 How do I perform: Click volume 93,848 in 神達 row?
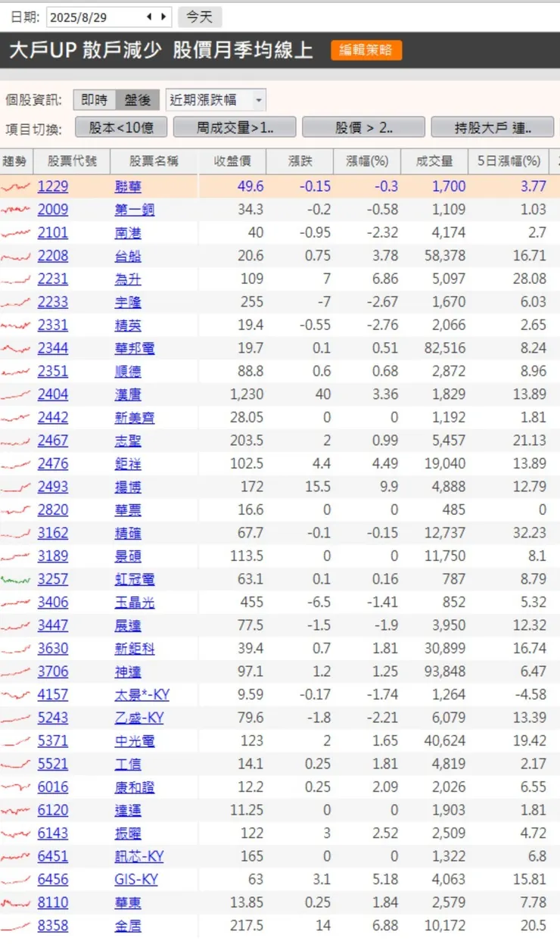click(x=445, y=671)
